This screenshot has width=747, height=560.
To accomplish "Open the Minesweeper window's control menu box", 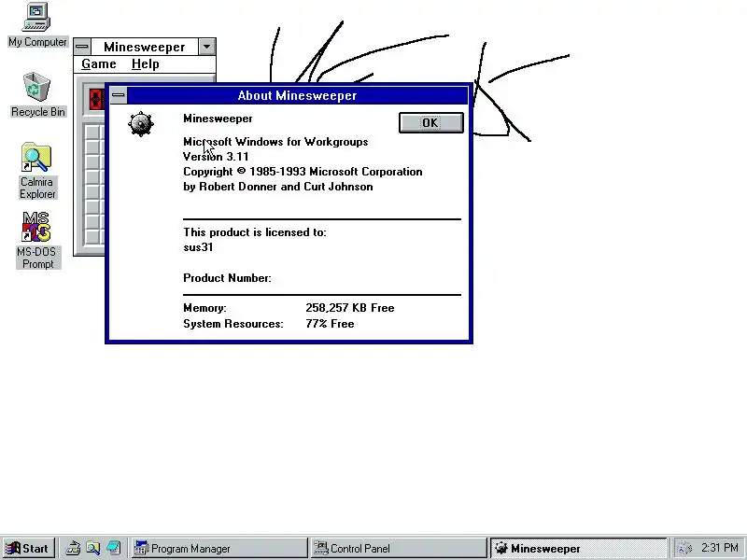I will [x=82, y=47].
